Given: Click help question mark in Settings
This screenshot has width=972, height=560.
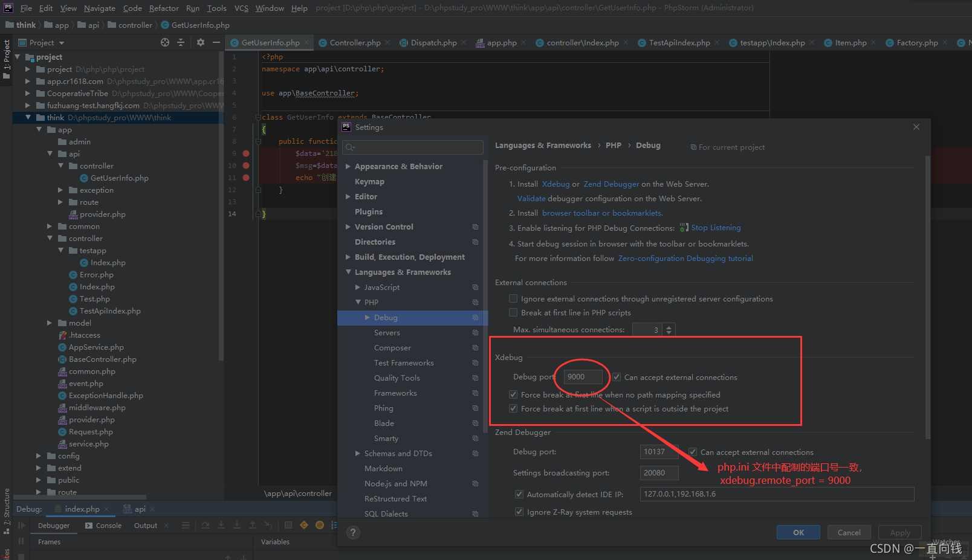Looking at the screenshot, I should click(x=353, y=532).
